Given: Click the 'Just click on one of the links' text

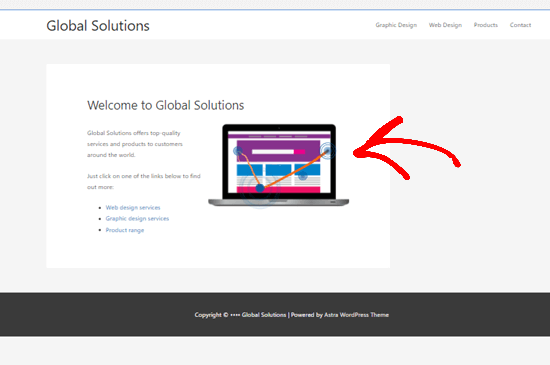Looking at the screenshot, I should 144,181.
